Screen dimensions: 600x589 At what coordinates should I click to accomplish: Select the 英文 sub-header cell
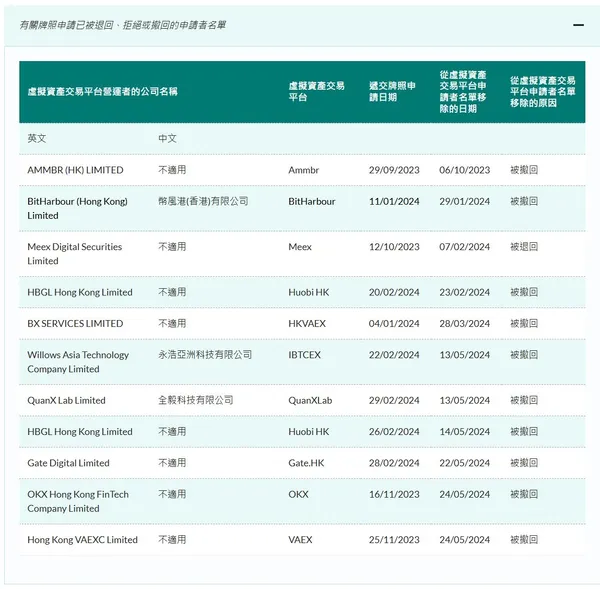point(37,139)
